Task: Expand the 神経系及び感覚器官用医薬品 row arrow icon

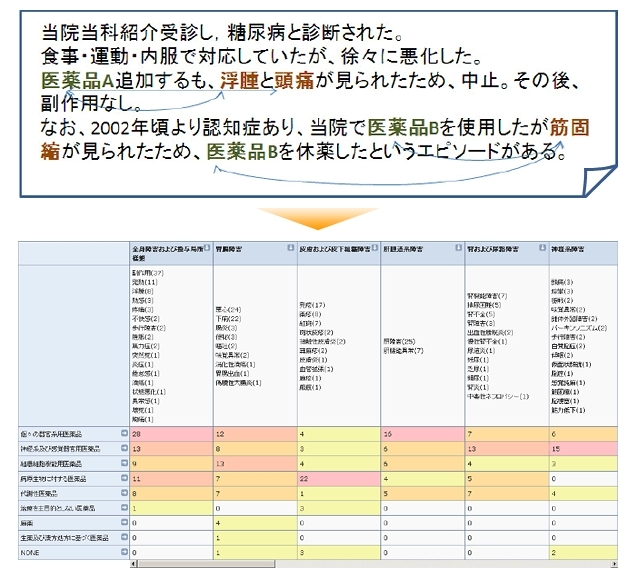Action: click(124, 448)
